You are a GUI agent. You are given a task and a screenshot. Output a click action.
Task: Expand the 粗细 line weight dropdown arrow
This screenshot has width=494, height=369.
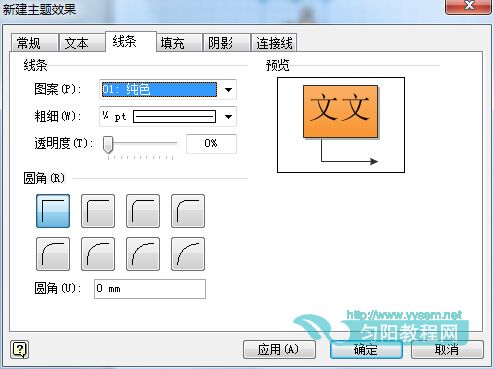pos(228,117)
